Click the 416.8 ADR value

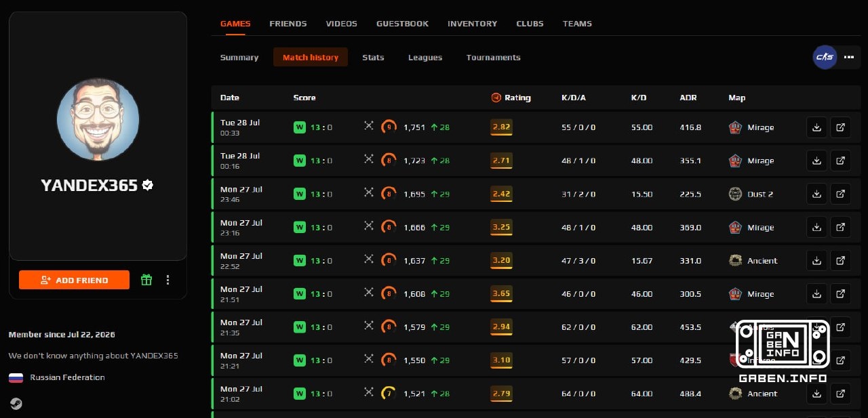point(690,127)
